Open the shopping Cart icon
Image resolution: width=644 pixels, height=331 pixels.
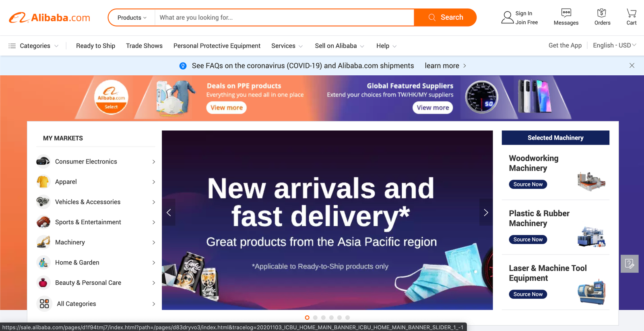[632, 12]
